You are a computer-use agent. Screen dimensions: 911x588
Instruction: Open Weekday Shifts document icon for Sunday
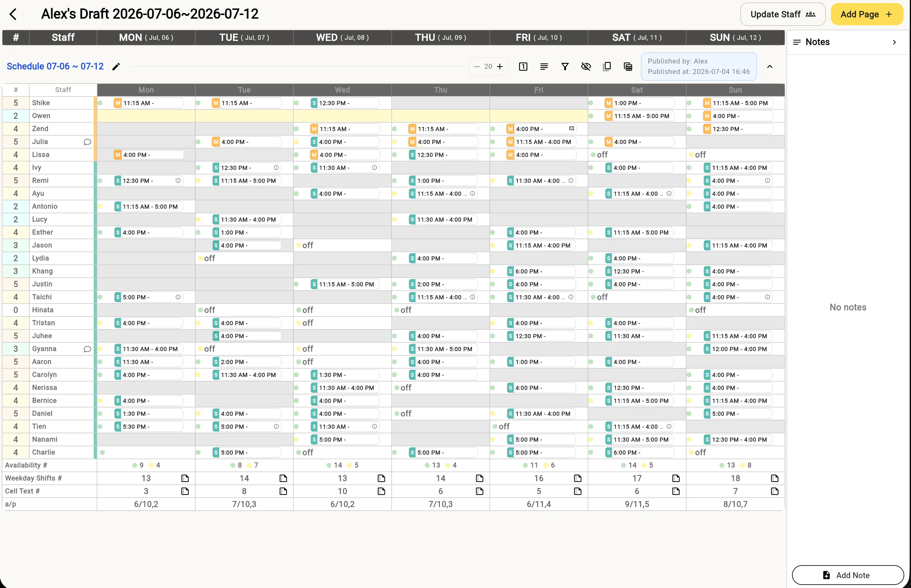775,478
